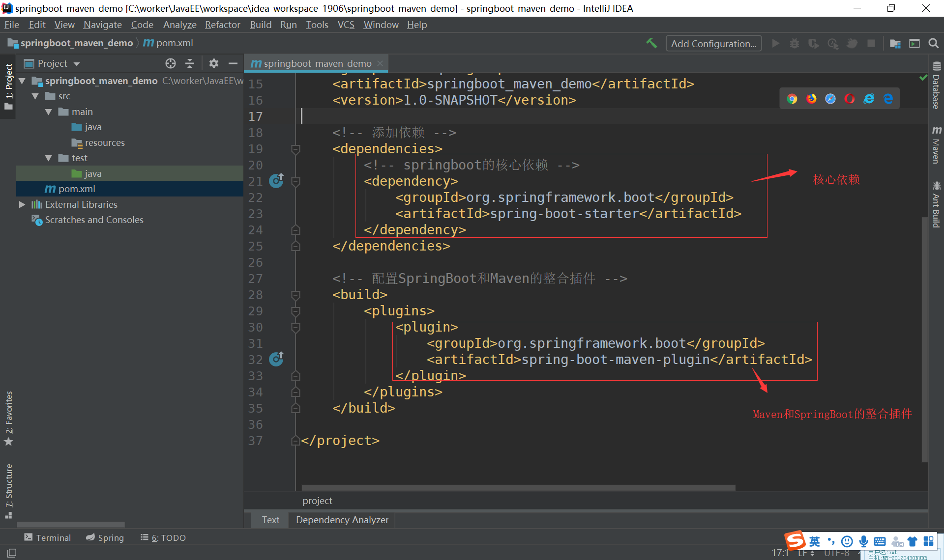
Task: Click the Add Configuration button
Action: pos(713,43)
